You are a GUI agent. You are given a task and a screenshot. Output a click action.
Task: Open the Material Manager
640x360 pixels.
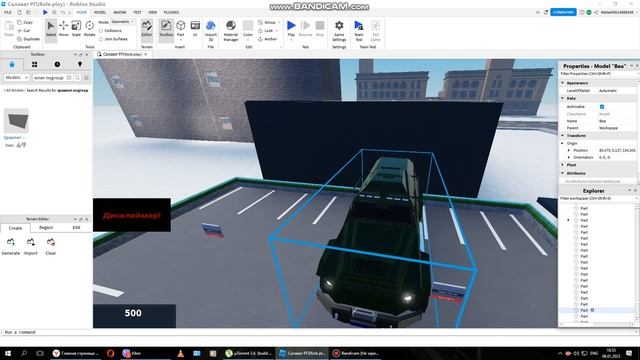tap(231, 31)
